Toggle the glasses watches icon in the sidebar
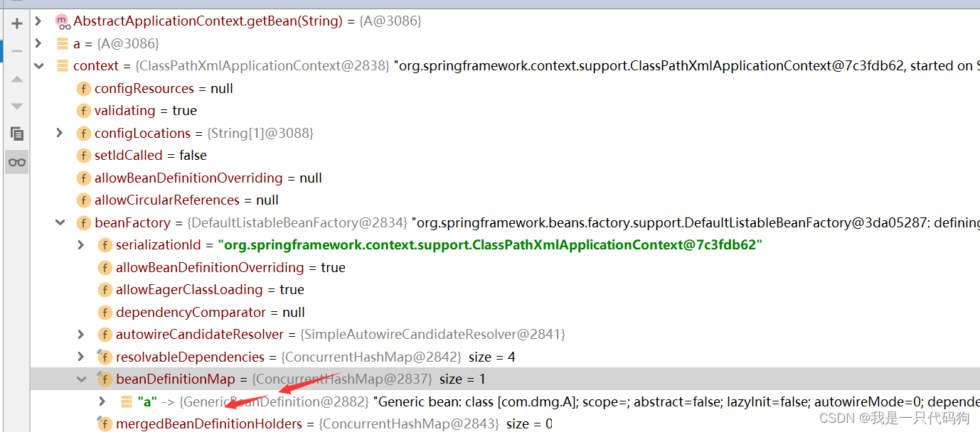The width and height of the screenshot is (980, 432). [16, 161]
